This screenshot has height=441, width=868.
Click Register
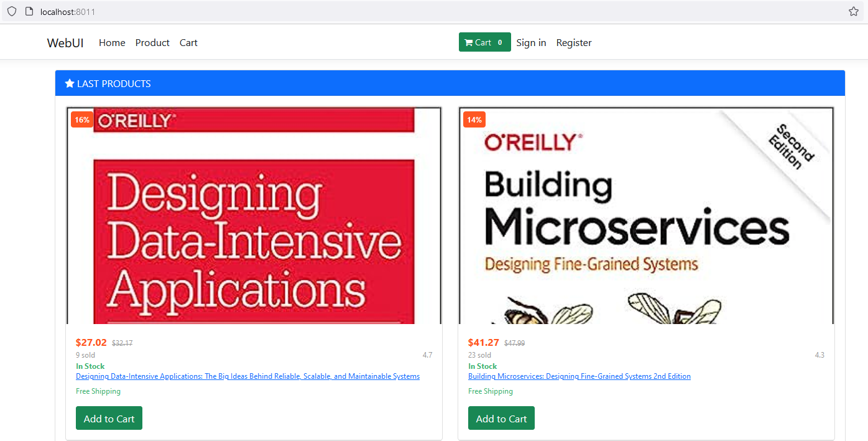pyautogui.click(x=574, y=42)
